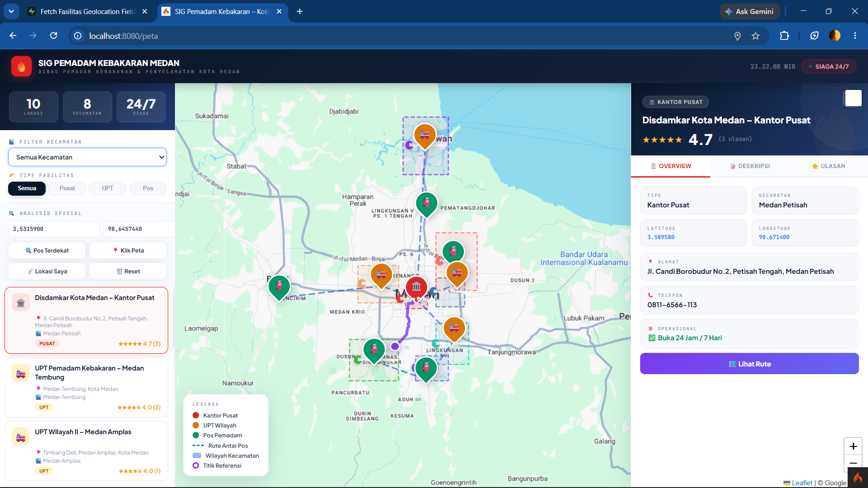Click the 10 Lokasi statistic box

(33, 107)
